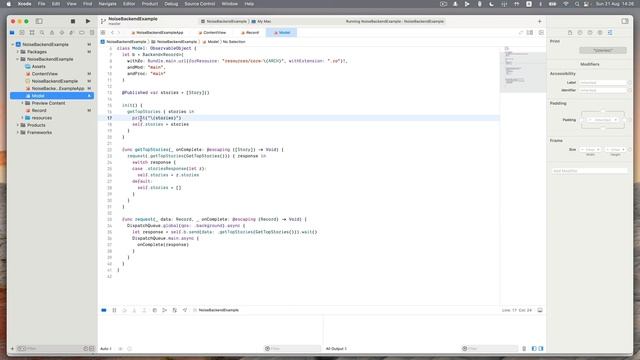The image size is (640, 360).
Task: Open the Product menu
Action: coord(150,4)
